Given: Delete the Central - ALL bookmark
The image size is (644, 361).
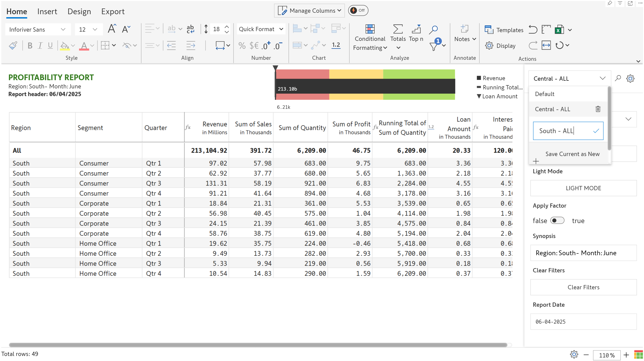Looking at the screenshot, I should coord(598,109).
